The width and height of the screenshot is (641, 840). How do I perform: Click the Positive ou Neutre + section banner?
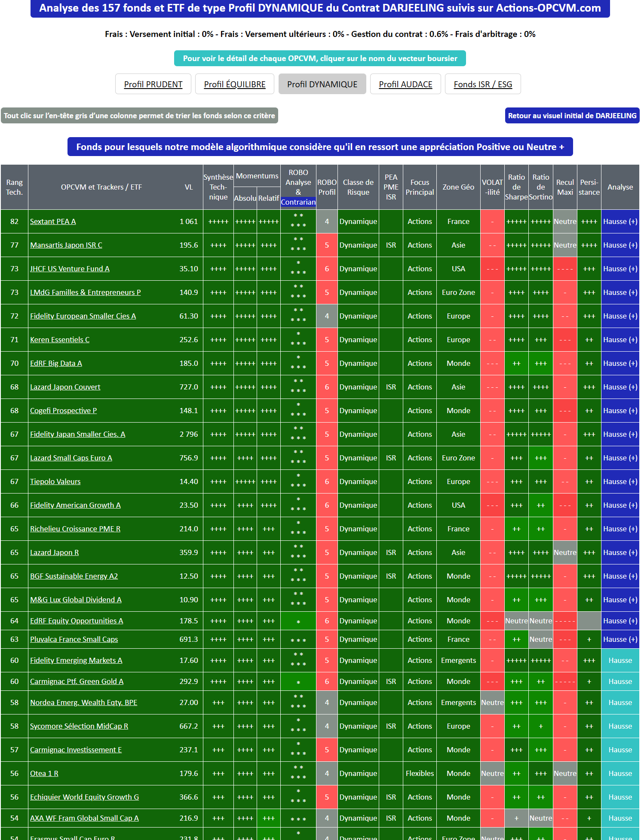point(320,147)
